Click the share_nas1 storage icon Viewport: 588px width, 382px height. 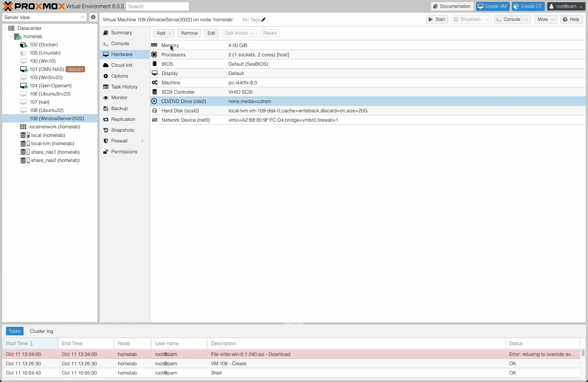click(x=25, y=152)
